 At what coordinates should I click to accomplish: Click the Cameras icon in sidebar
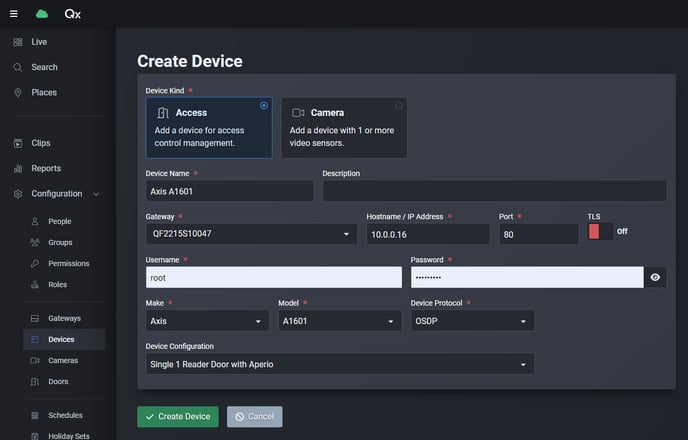pyautogui.click(x=35, y=361)
